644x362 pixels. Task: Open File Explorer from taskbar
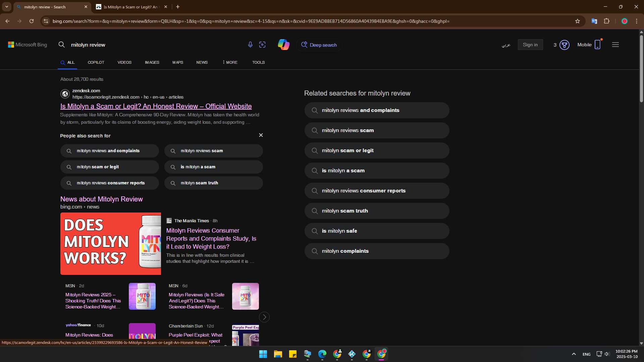coord(278,354)
